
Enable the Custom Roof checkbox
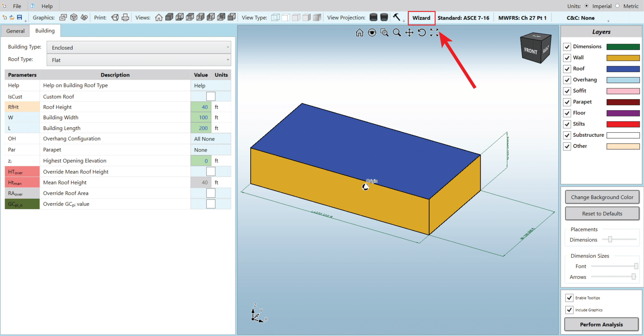pyautogui.click(x=211, y=96)
